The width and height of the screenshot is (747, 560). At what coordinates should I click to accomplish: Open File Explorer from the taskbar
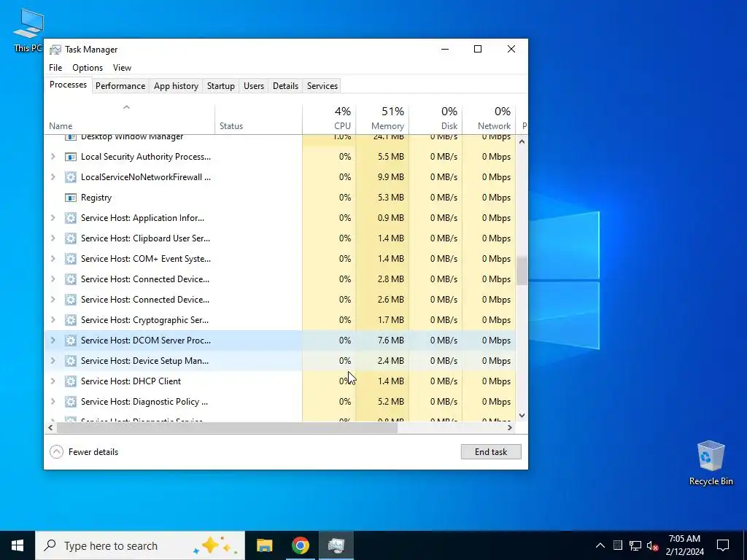coord(264,545)
